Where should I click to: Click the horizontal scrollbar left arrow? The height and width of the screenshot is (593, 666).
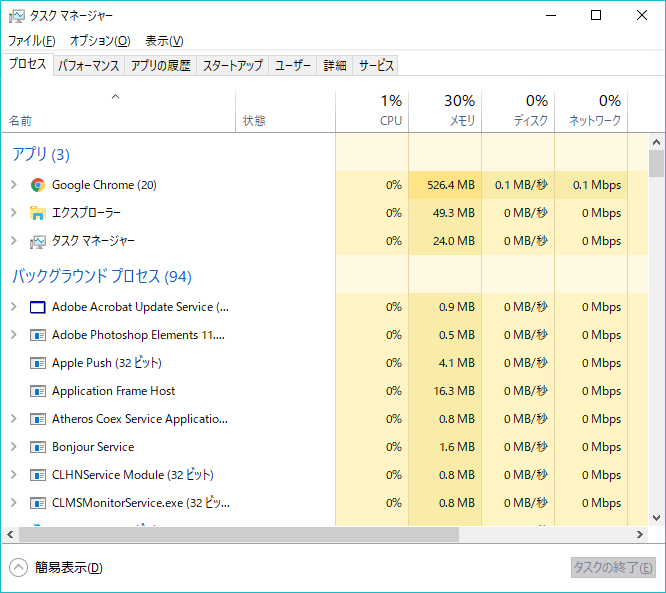click(10, 534)
